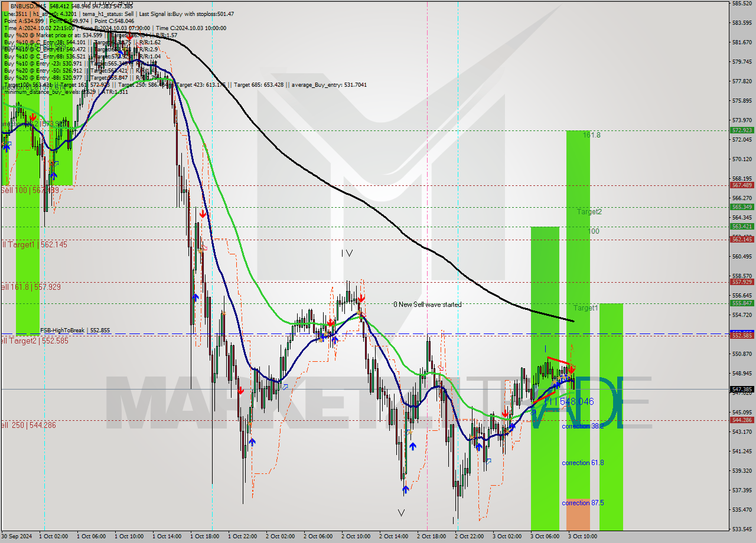Click the '3 Oct 02:00' time axis label
756x543 pixels.
[x=507, y=537]
